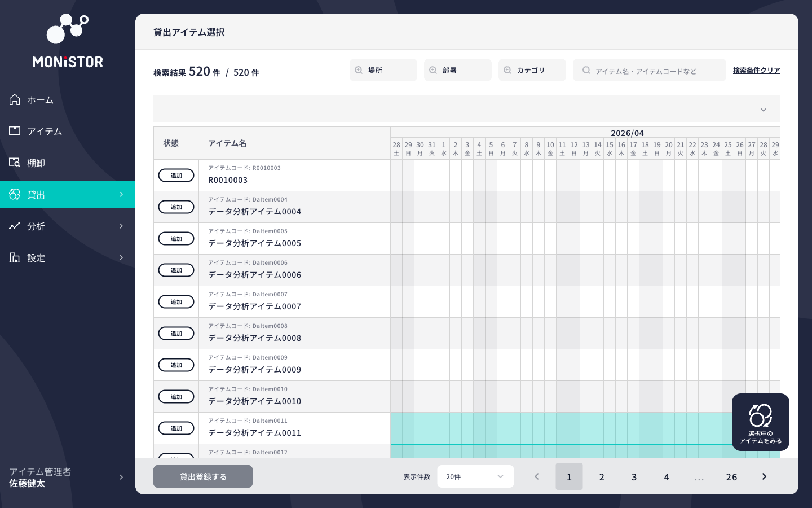
Task: Go to the next results page arrow
Action: pyautogui.click(x=764, y=477)
